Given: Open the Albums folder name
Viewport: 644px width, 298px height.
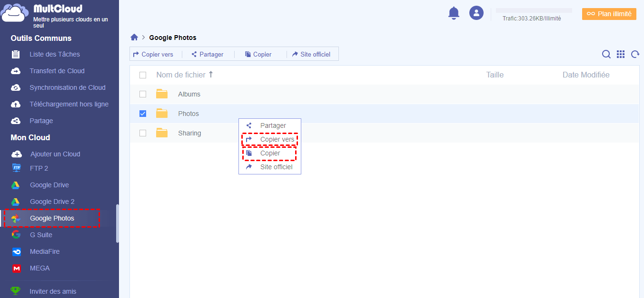Looking at the screenshot, I should [x=189, y=94].
